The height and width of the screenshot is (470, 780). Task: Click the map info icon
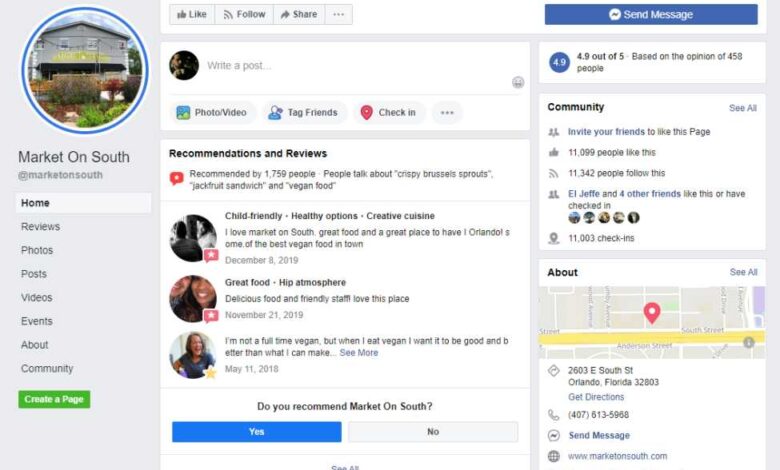(x=748, y=342)
